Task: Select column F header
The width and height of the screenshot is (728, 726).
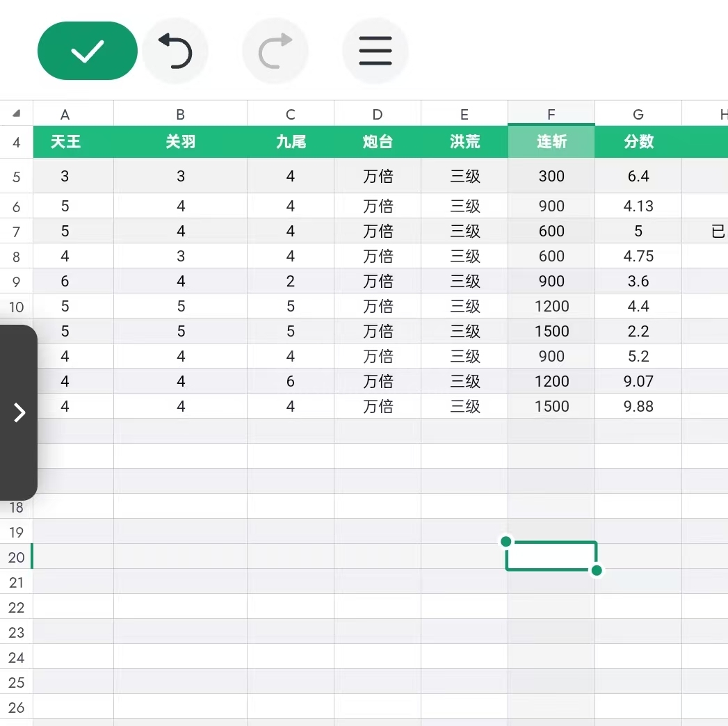Action: pyautogui.click(x=551, y=114)
